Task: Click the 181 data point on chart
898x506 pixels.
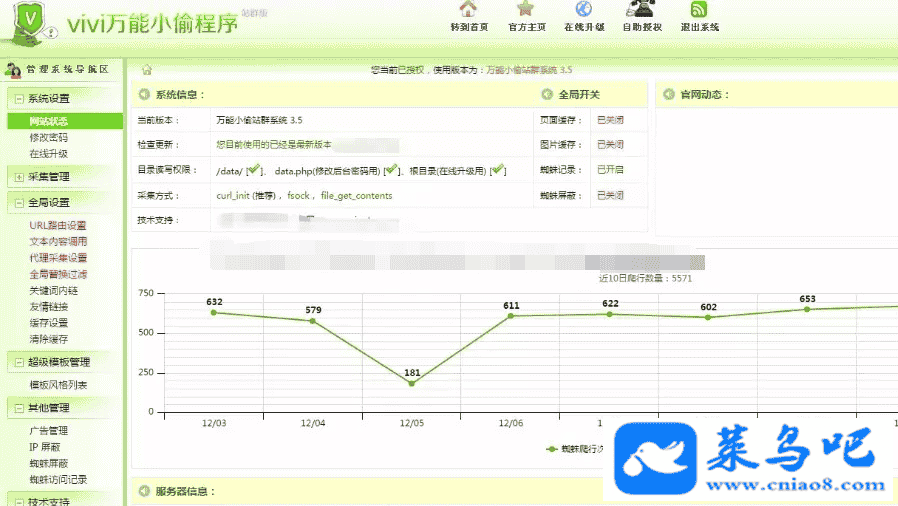Action: (x=412, y=383)
